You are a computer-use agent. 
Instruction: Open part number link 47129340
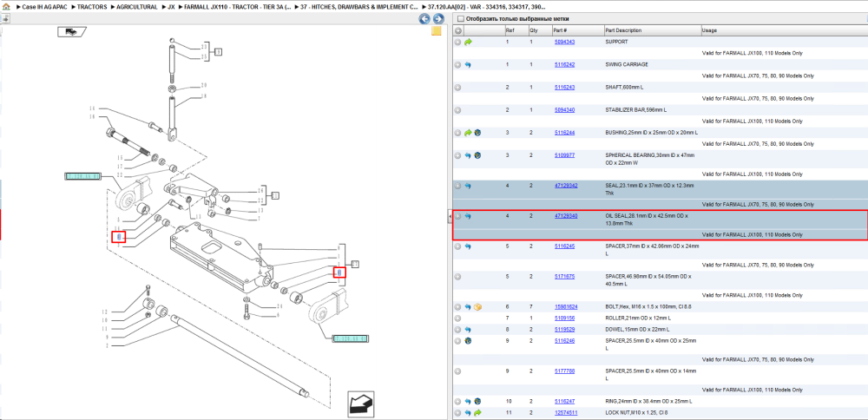tap(566, 216)
